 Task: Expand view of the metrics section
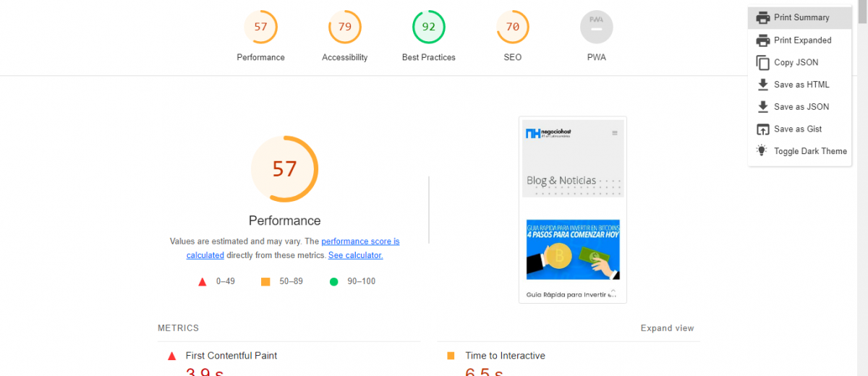tap(667, 328)
